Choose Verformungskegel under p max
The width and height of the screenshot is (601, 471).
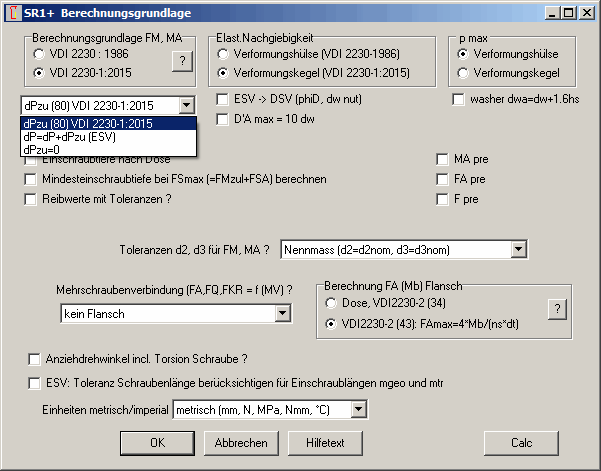tap(464, 73)
